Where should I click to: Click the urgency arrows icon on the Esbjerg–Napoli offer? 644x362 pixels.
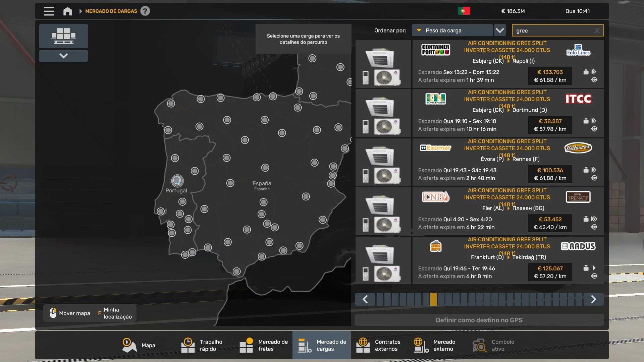594,72
